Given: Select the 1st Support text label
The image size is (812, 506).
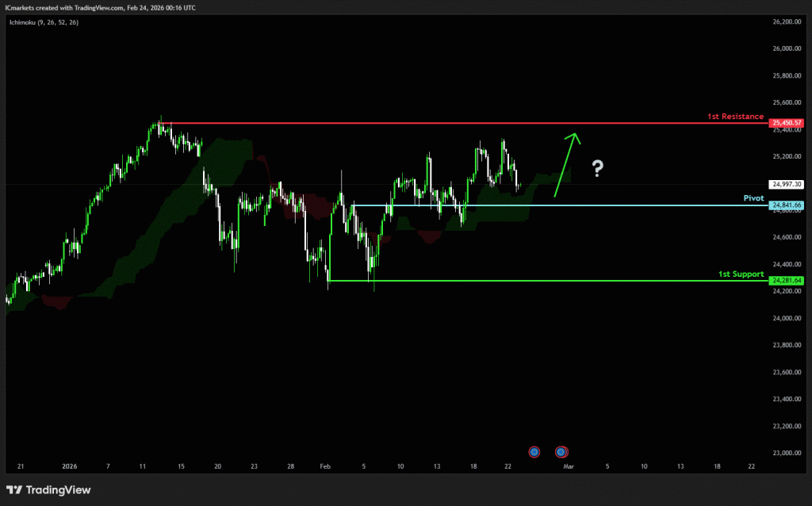Looking at the screenshot, I should [741, 274].
